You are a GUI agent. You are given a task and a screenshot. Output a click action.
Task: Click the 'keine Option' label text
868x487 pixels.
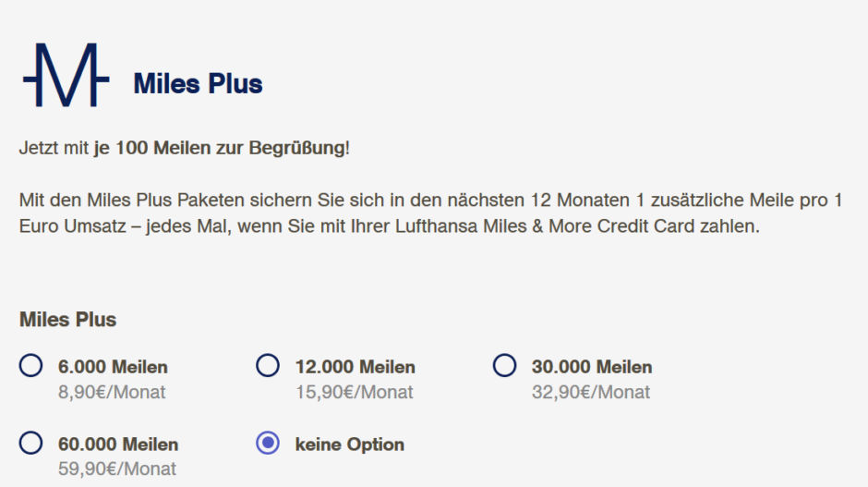click(x=349, y=444)
